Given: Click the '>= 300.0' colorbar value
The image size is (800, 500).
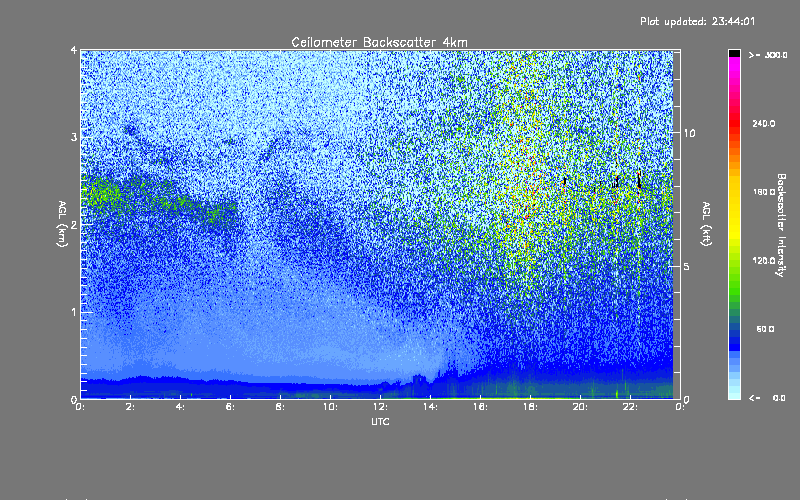Looking at the screenshot, I should [768, 55].
